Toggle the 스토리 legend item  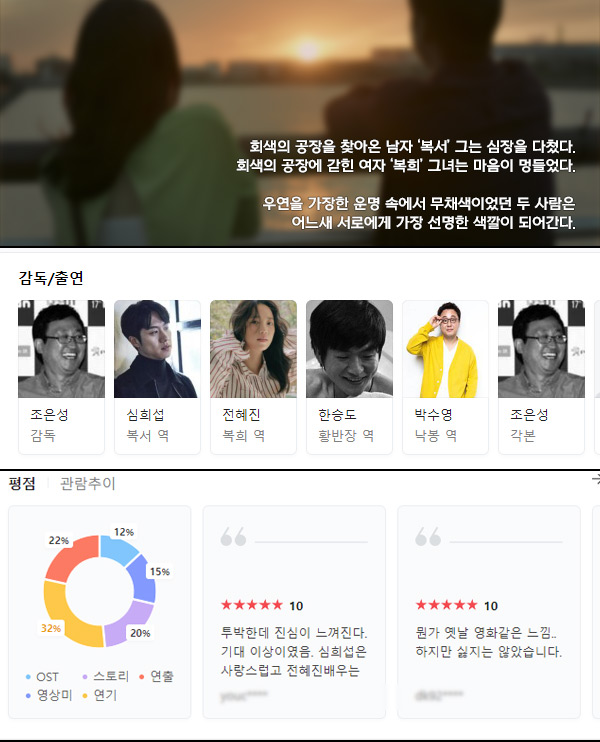coord(106,677)
